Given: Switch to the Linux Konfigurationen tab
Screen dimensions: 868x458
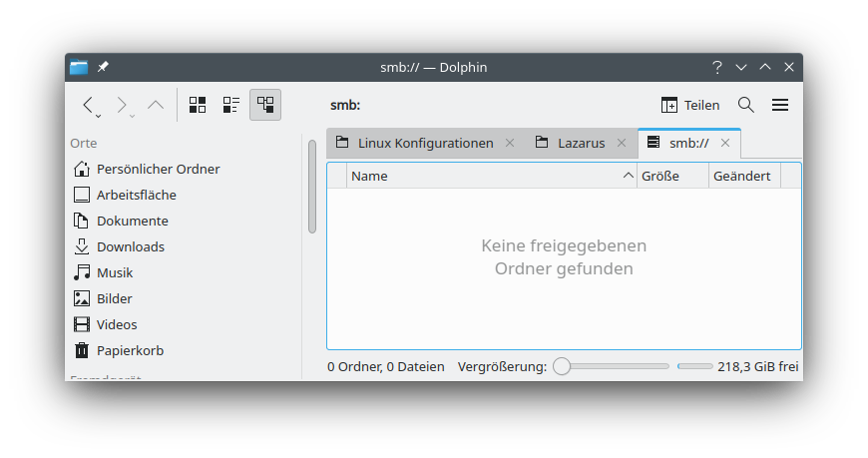Looking at the screenshot, I should tap(425, 143).
